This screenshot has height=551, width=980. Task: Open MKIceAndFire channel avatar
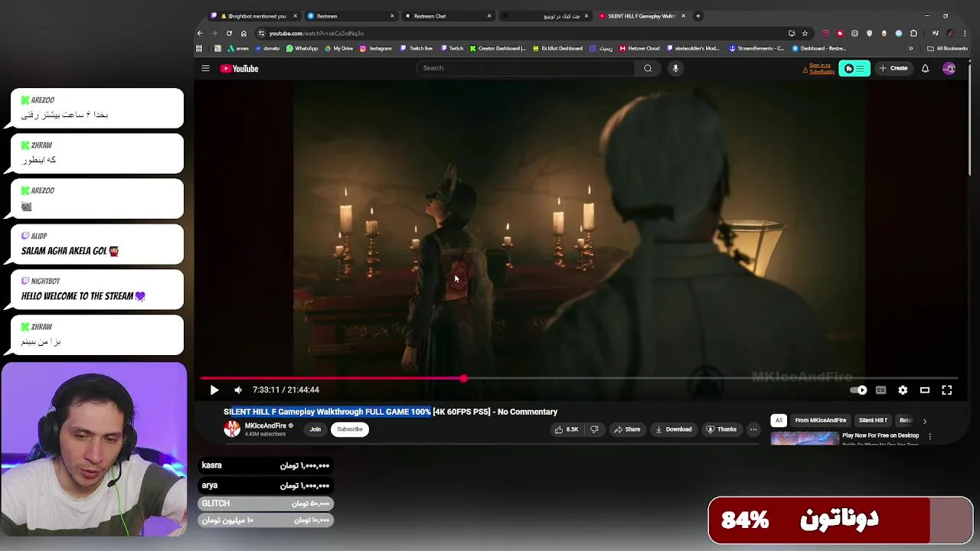[x=232, y=429]
